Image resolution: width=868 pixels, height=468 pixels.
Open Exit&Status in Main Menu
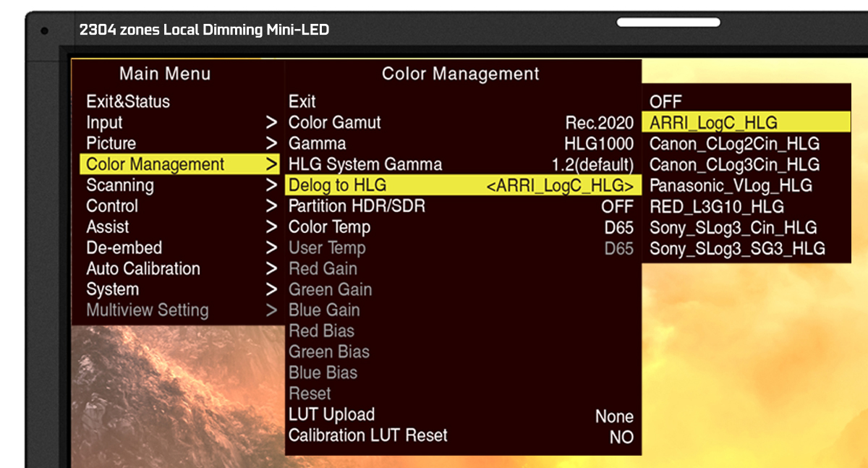(x=128, y=102)
